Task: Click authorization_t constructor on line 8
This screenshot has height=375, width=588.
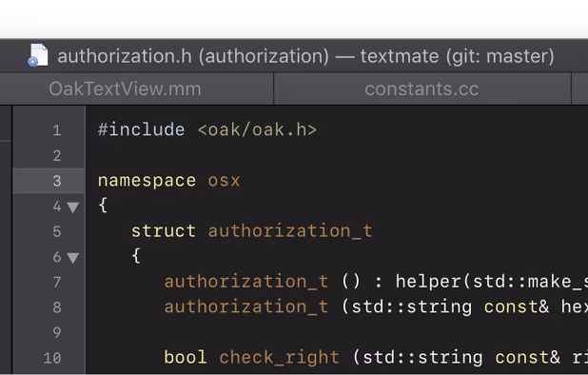Action: click(x=246, y=306)
